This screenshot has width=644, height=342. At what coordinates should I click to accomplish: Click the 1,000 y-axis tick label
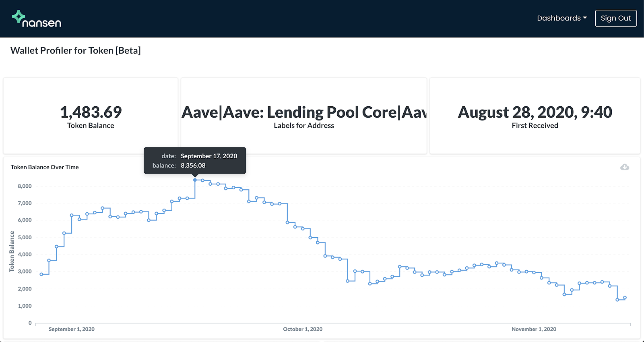tap(25, 306)
